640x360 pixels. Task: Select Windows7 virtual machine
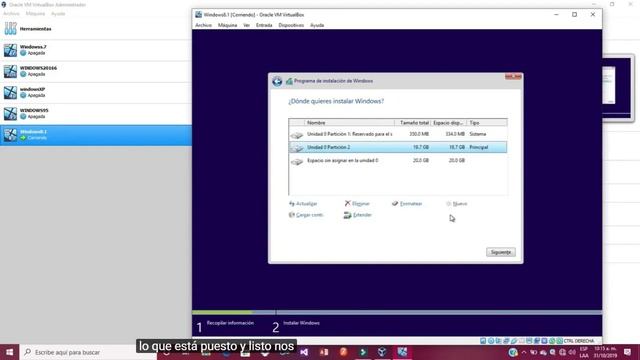click(96, 50)
